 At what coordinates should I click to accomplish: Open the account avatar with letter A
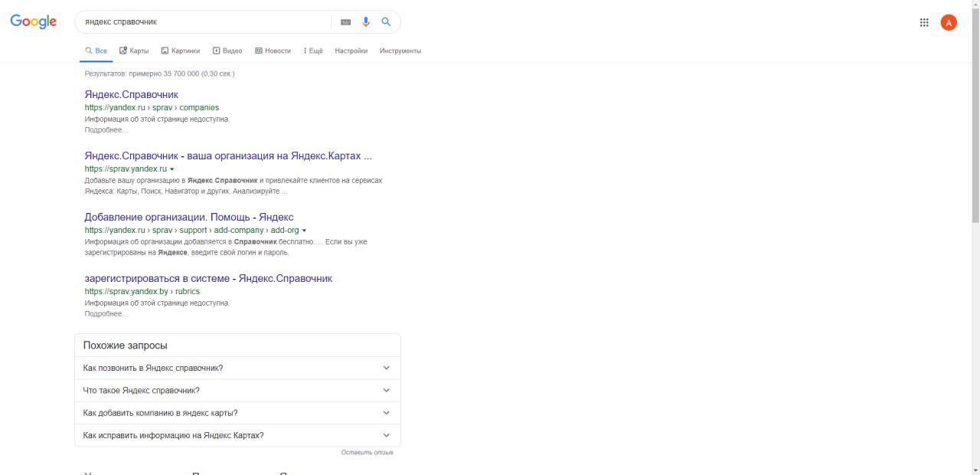pos(949,22)
